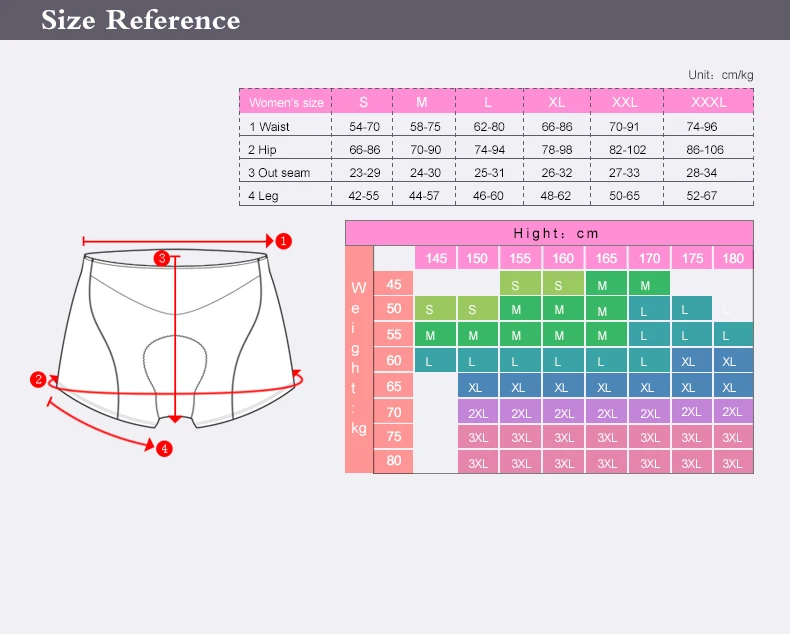Click the vertical "Weight: kg" label
This screenshot has width=790, height=634.
[x=358, y=359]
